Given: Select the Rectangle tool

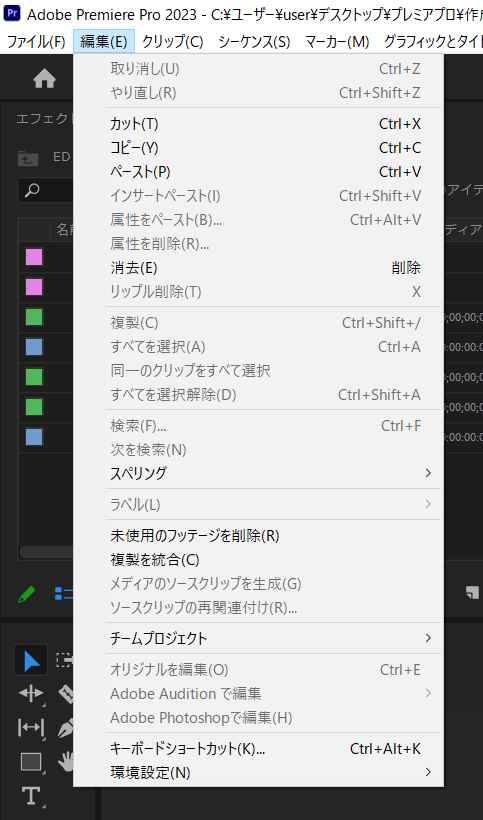Looking at the screenshot, I should point(31,761).
